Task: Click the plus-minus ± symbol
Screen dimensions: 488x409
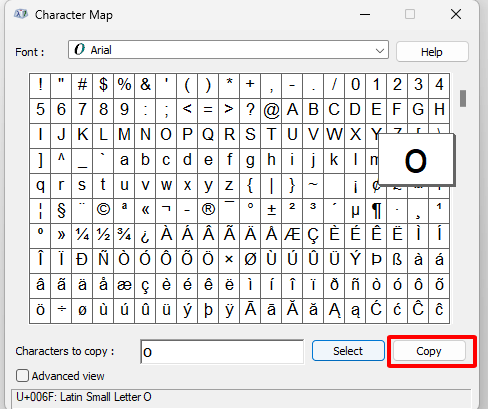Action: tap(271, 211)
